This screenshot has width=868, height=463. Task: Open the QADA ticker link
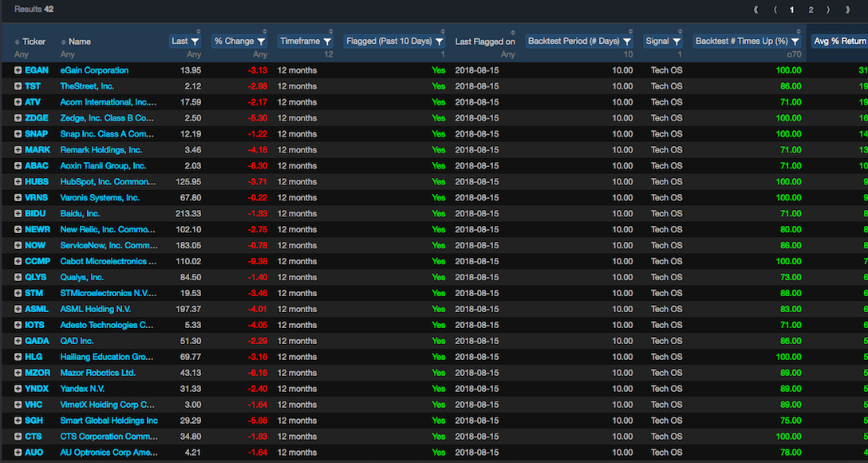click(x=37, y=341)
